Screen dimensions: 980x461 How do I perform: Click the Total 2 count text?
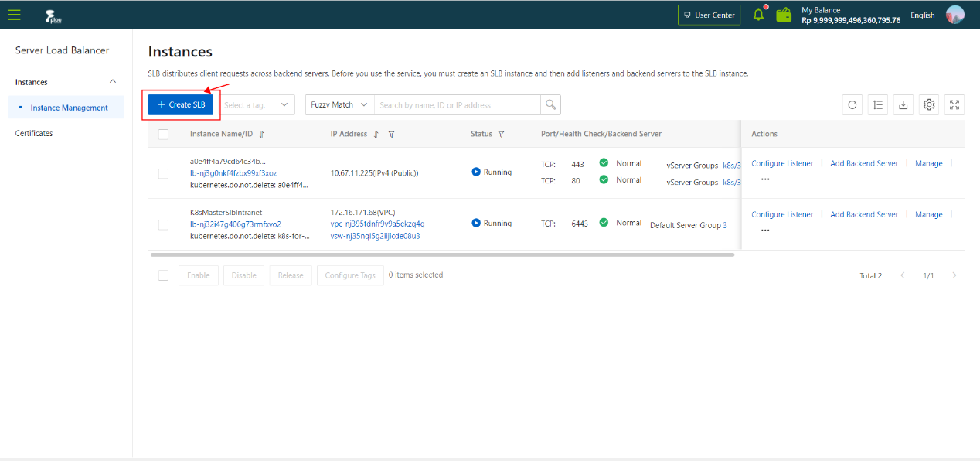click(870, 275)
